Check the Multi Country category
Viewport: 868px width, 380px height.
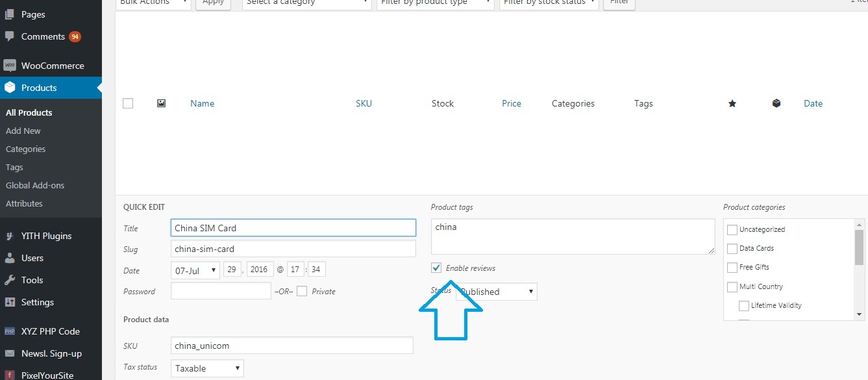[x=732, y=286]
